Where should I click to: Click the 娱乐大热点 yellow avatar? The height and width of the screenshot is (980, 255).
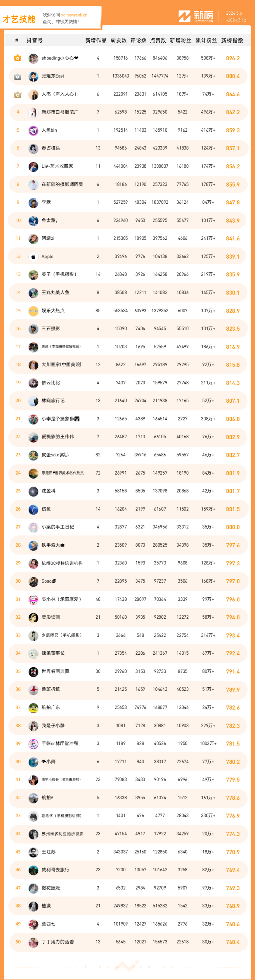(34, 311)
